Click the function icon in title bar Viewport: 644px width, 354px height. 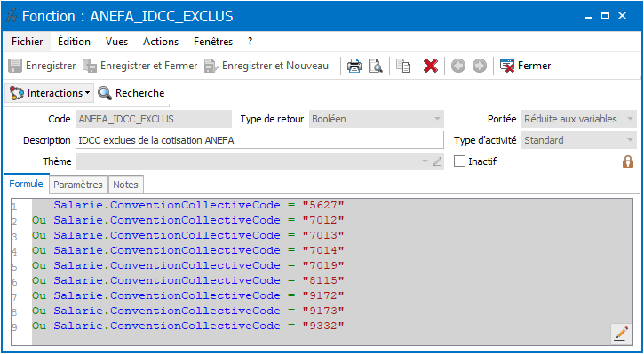pos(12,16)
